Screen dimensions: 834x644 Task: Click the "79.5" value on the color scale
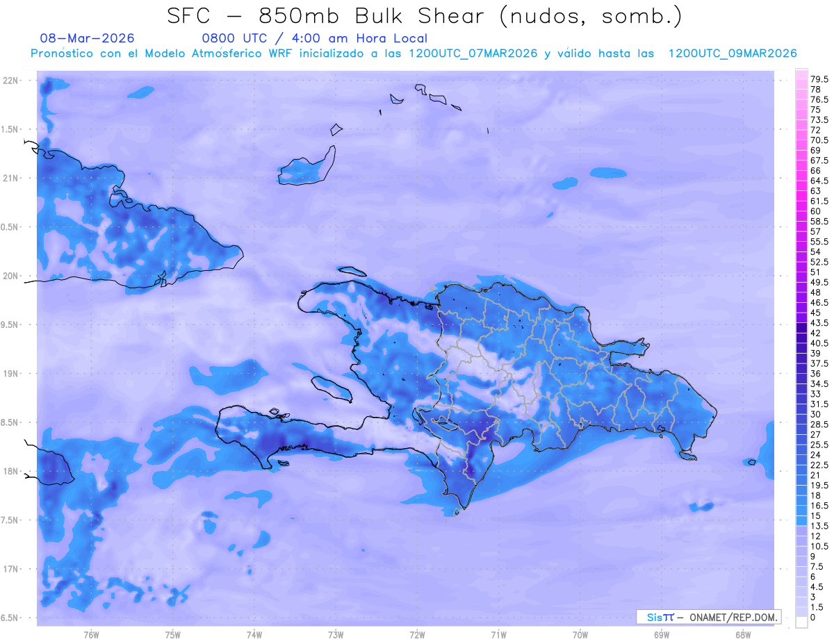pyautogui.click(x=819, y=80)
